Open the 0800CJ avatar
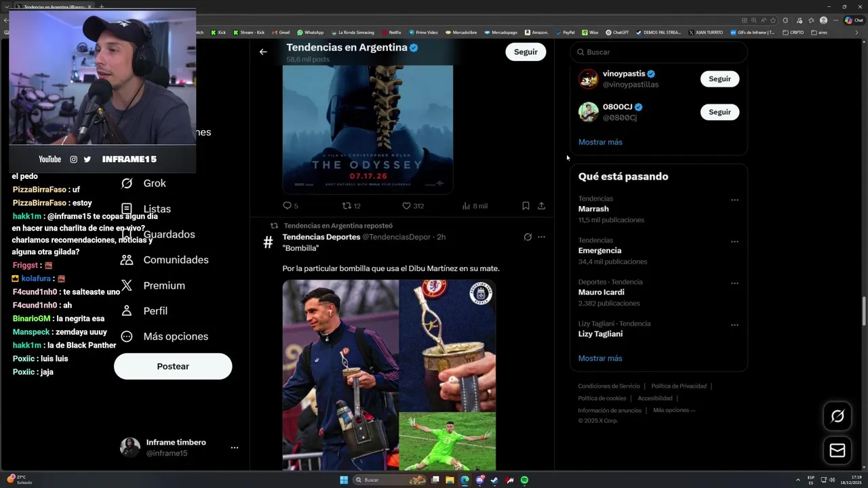 tap(588, 112)
